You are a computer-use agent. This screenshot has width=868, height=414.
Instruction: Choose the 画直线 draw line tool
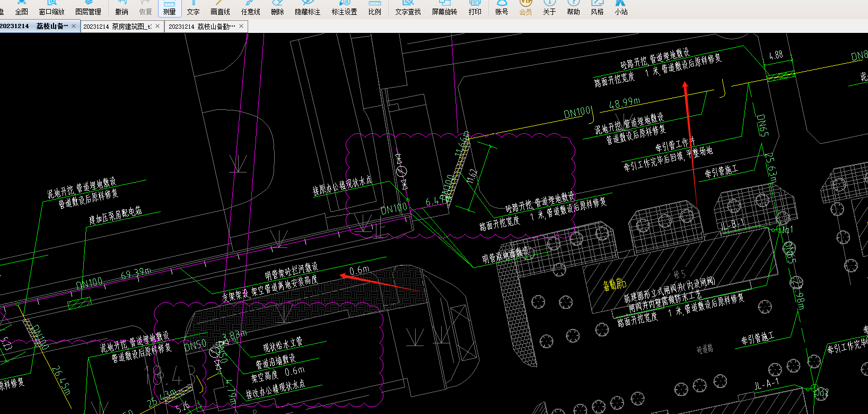(x=220, y=8)
